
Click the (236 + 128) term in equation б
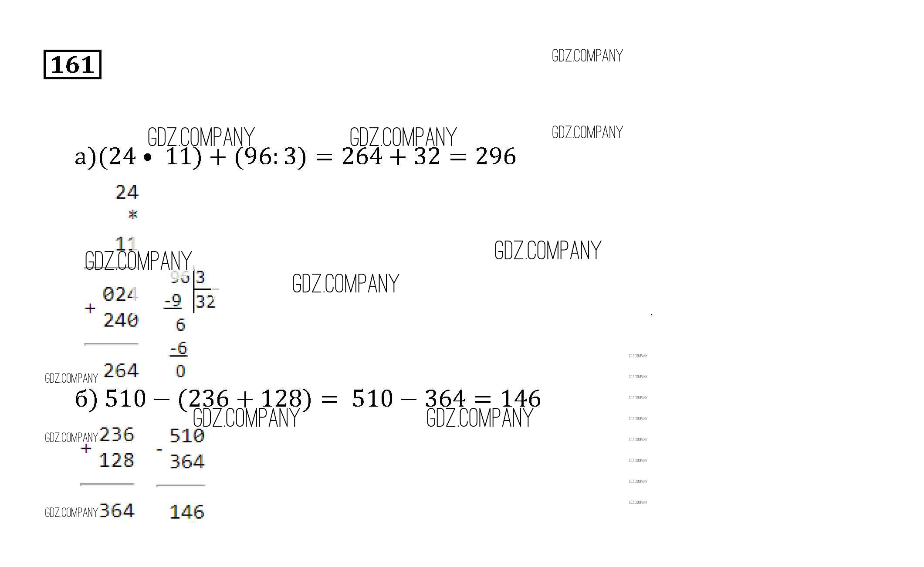tap(245, 399)
